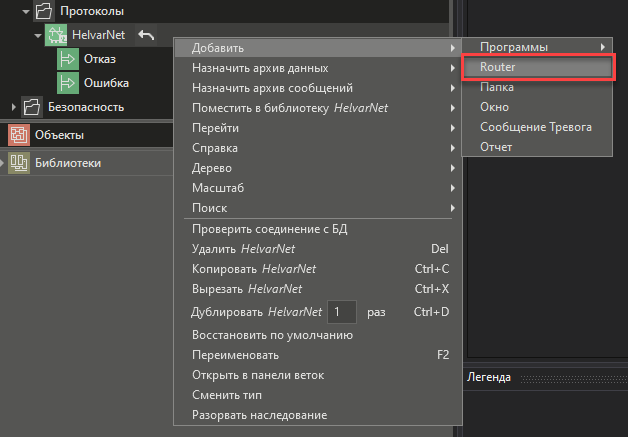Click the Отказ signal icon
Image resolution: width=628 pixels, height=437 pixels.
pos(68,60)
